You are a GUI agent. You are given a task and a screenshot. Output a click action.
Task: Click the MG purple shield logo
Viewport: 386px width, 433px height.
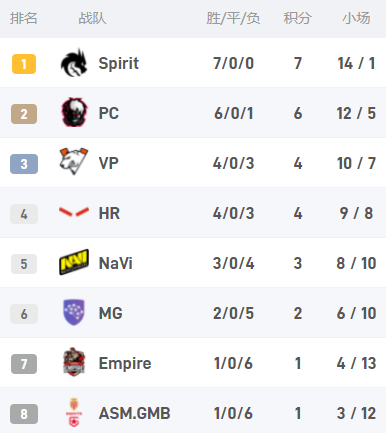coord(74,312)
